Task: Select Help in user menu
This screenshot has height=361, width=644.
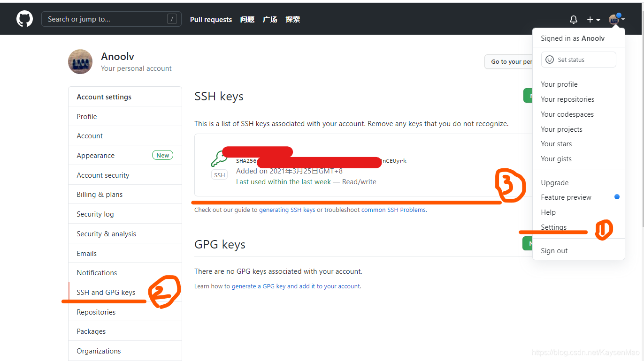Action: tap(578, 212)
